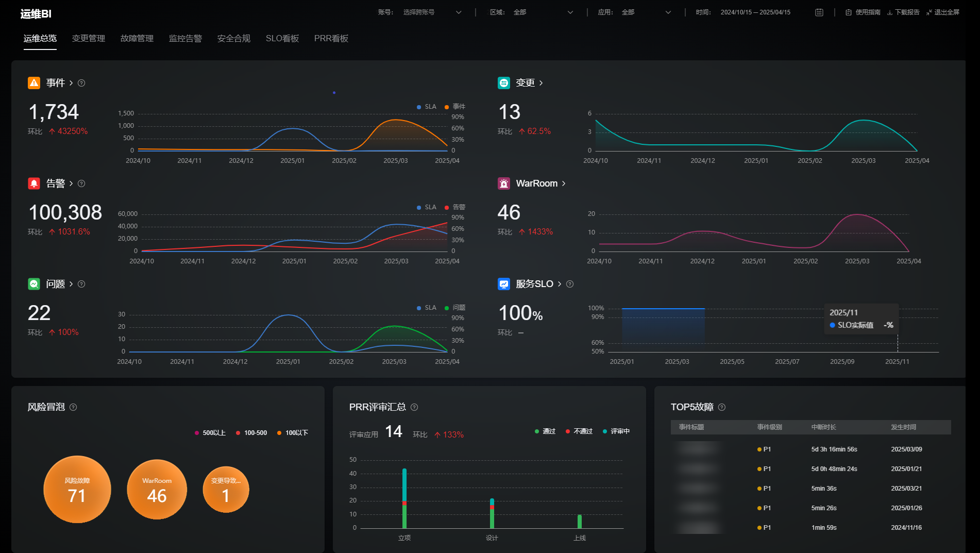Image resolution: width=980 pixels, height=553 pixels.
Task: Open the 使用指南 guide
Action: (863, 12)
